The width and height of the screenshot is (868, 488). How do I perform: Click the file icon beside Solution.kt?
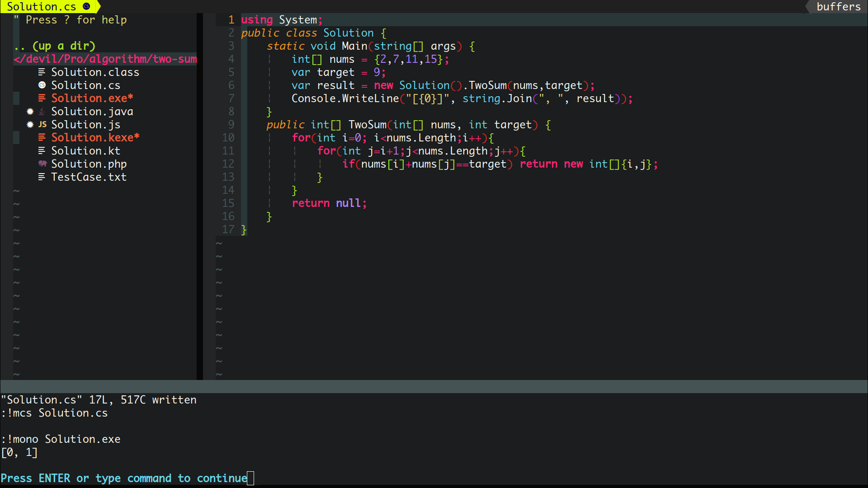point(42,151)
